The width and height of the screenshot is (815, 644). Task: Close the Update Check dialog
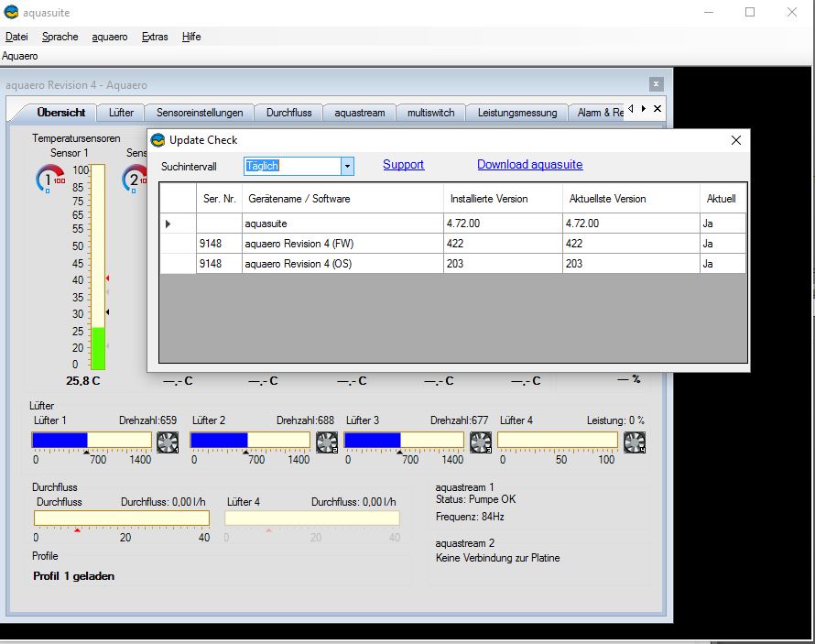(735, 140)
